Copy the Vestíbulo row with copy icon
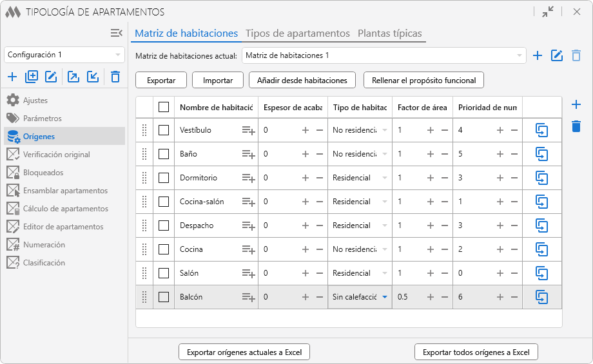 pyautogui.click(x=542, y=130)
